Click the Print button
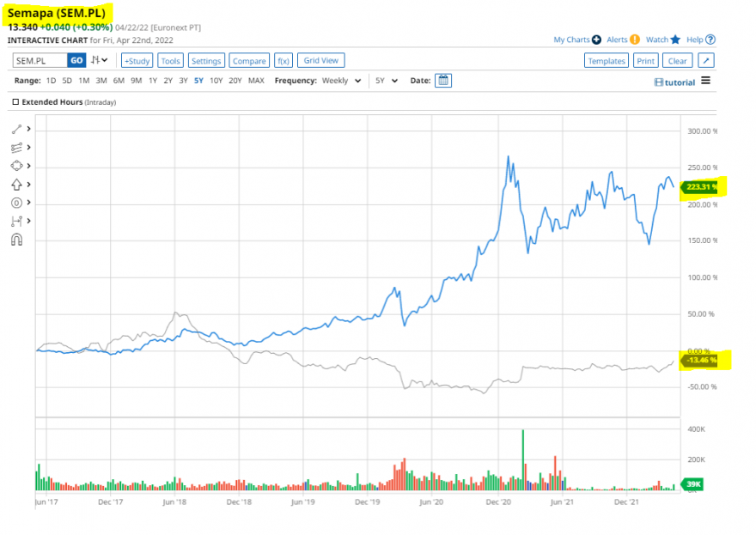 click(645, 61)
